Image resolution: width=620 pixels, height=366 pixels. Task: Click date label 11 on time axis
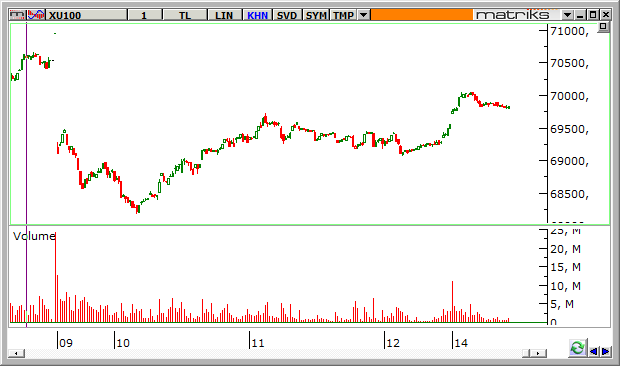pyautogui.click(x=258, y=343)
